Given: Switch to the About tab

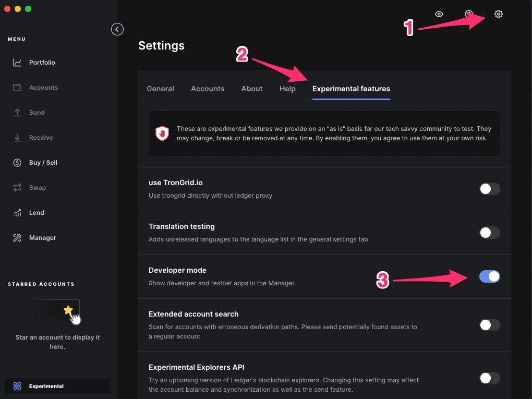Looking at the screenshot, I should click(252, 89).
